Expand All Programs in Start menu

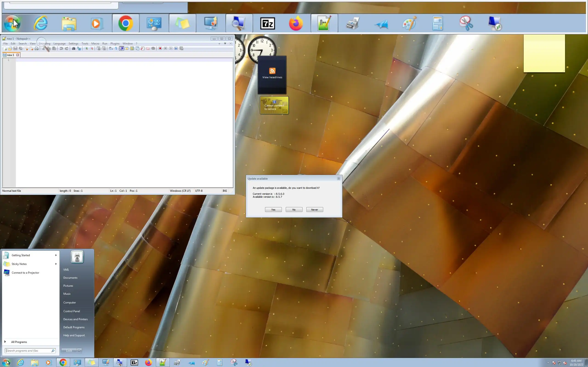[x=19, y=342]
